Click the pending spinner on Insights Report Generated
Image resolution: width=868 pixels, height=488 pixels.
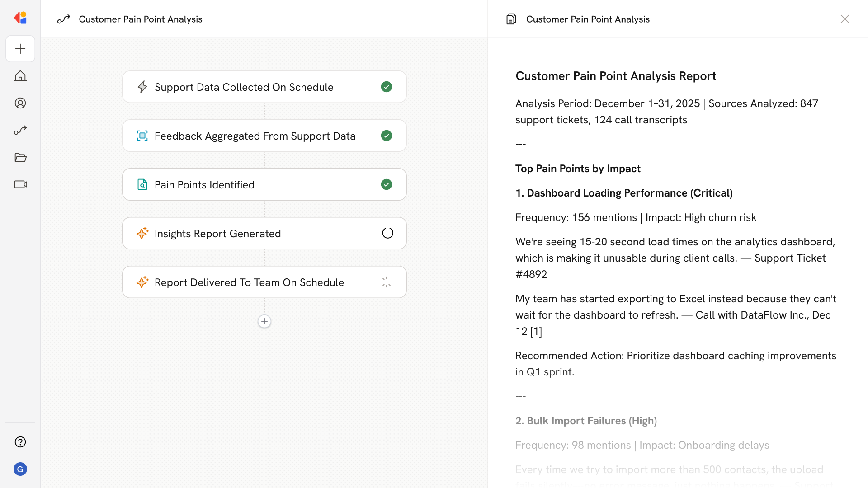[387, 233]
